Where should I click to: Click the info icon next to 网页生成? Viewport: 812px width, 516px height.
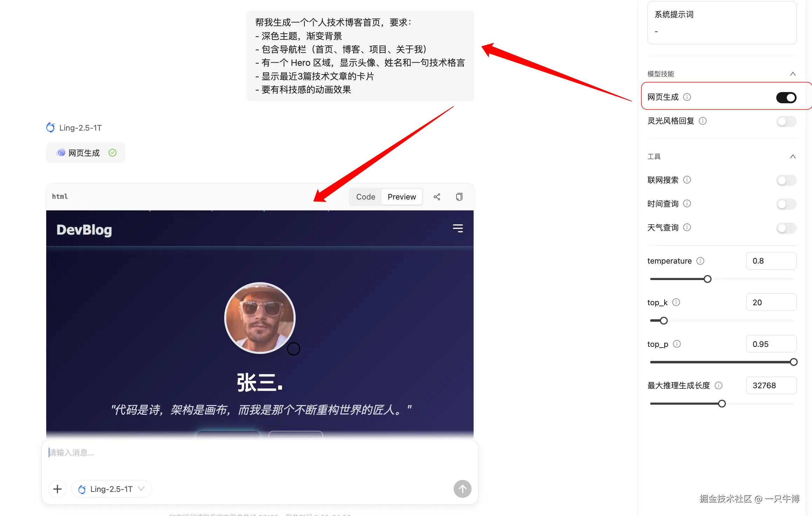tap(688, 97)
